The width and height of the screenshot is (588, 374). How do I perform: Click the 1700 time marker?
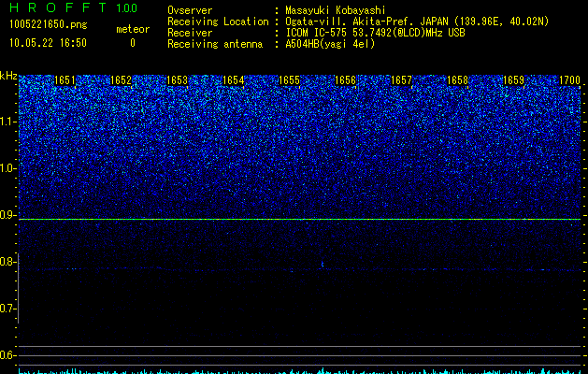(x=569, y=80)
